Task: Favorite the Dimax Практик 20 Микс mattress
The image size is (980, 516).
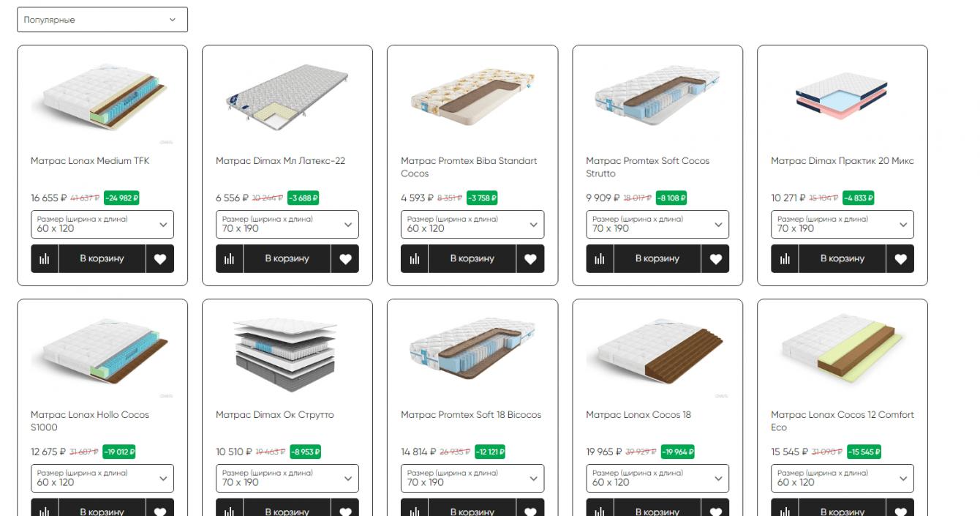Action: 900,258
